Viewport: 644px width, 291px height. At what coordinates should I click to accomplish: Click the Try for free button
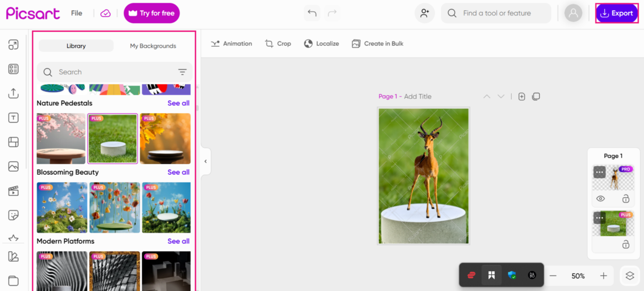152,13
